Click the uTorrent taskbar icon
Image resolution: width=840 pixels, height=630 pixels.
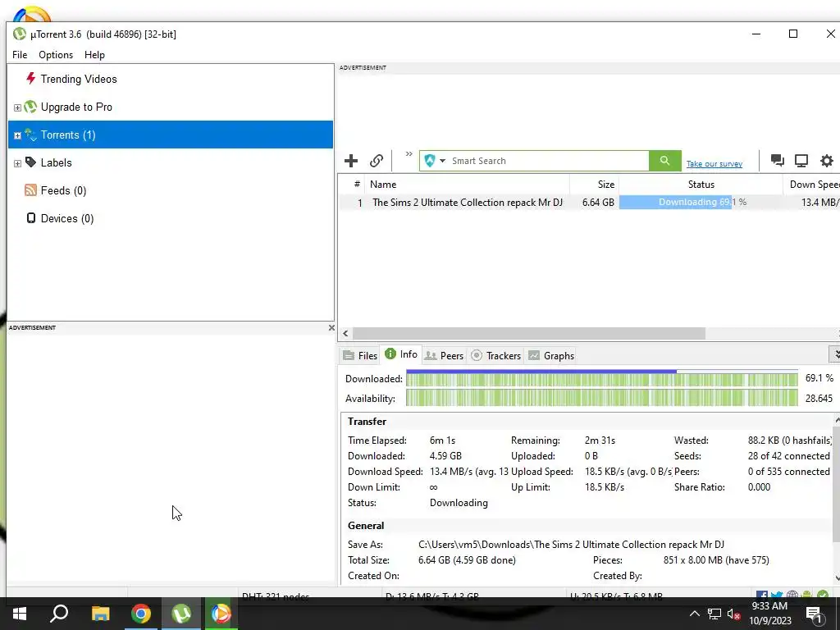181,614
